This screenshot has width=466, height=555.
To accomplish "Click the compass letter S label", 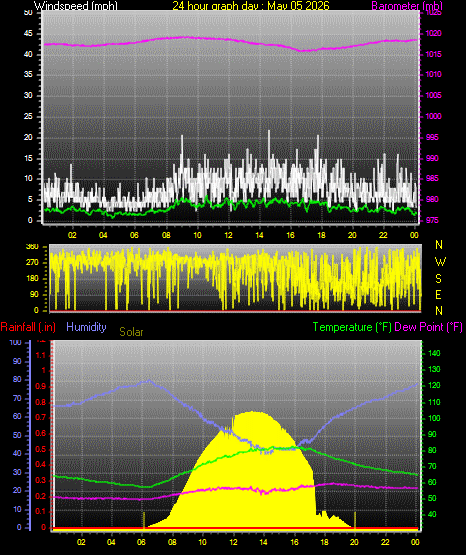I will click(438, 279).
